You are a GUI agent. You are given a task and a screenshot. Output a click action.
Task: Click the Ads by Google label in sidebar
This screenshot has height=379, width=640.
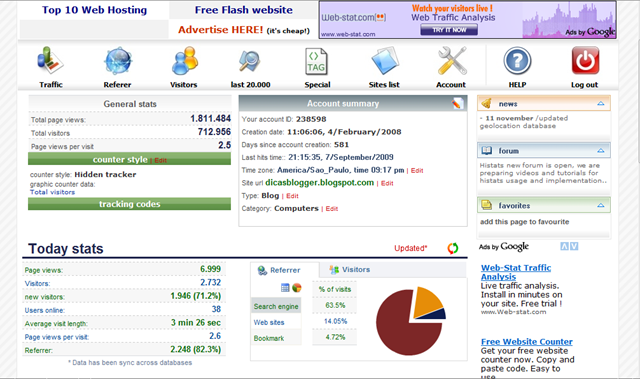[504, 246]
